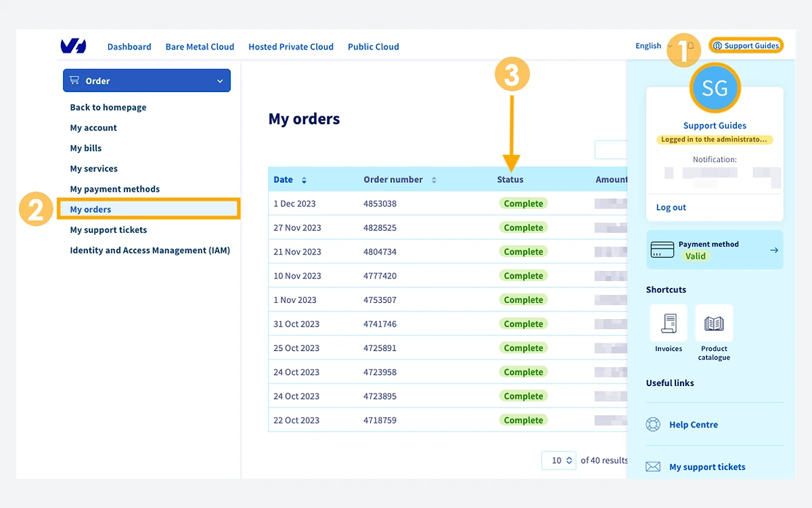Expand the Order dropdown button
Viewport: 812px width, 508px height.
click(147, 81)
